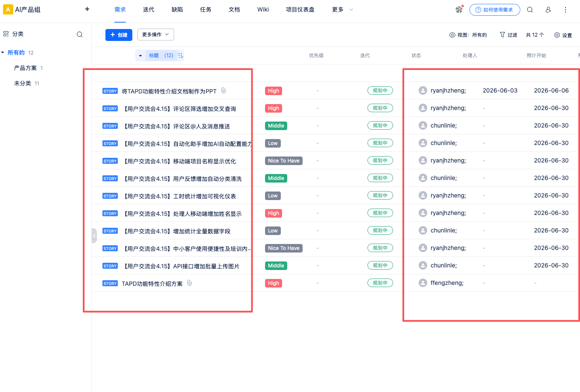This screenshot has width=580, height=392.
Task: Click the sort icon beside 标题 (12)
Action: (181, 55)
